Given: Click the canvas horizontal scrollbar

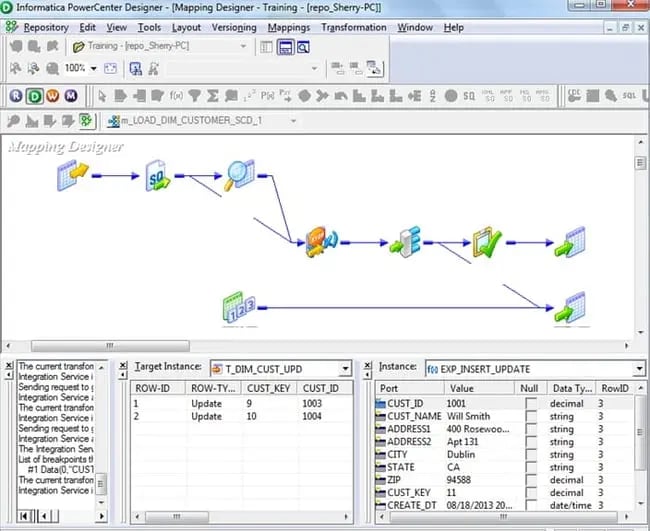Looking at the screenshot, I should [300, 346].
